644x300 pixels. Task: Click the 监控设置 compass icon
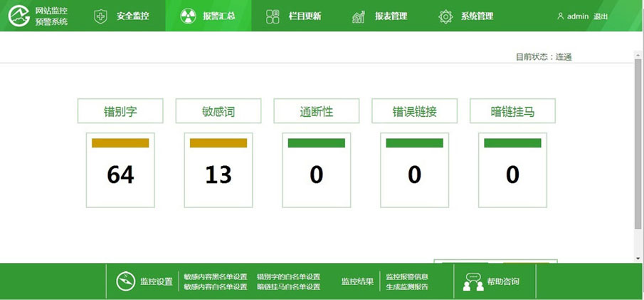126,281
